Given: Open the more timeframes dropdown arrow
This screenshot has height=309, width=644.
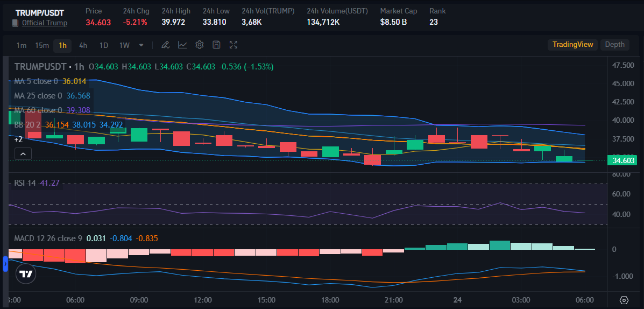Looking at the screenshot, I should (141, 45).
